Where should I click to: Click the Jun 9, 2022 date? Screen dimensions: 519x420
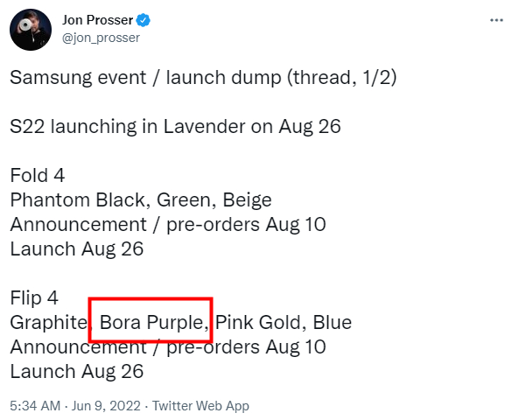point(106,406)
